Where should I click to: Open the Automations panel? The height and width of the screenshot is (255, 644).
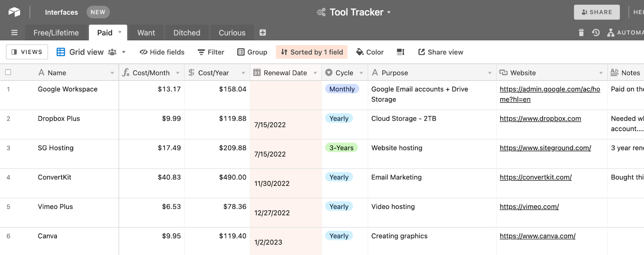(625, 33)
